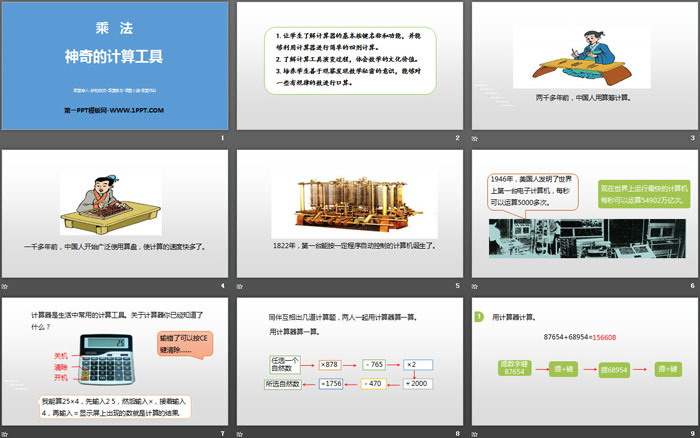Click the animation star icon under slide 8

240,433
